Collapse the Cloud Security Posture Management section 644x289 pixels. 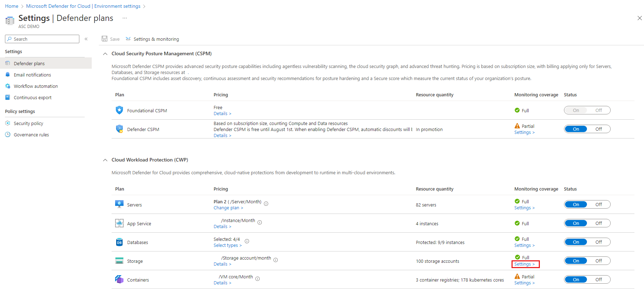point(105,54)
